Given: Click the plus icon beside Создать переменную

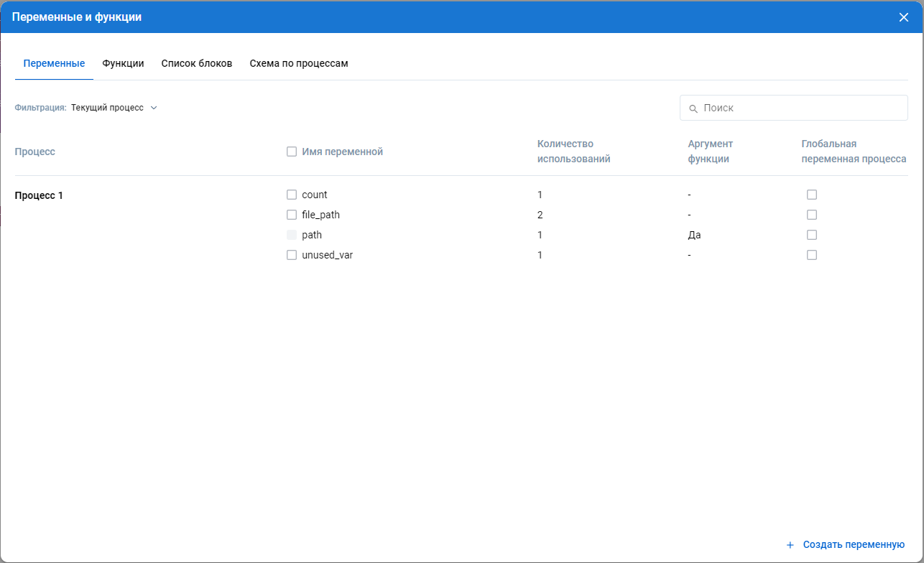Looking at the screenshot, I should 790,545.
